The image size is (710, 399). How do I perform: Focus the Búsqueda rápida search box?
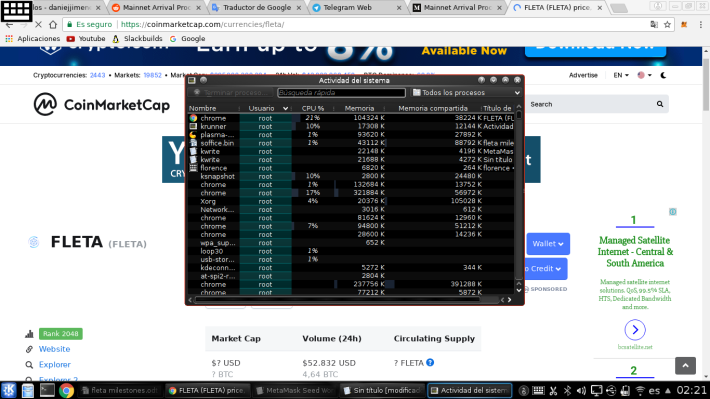(341, 92)
